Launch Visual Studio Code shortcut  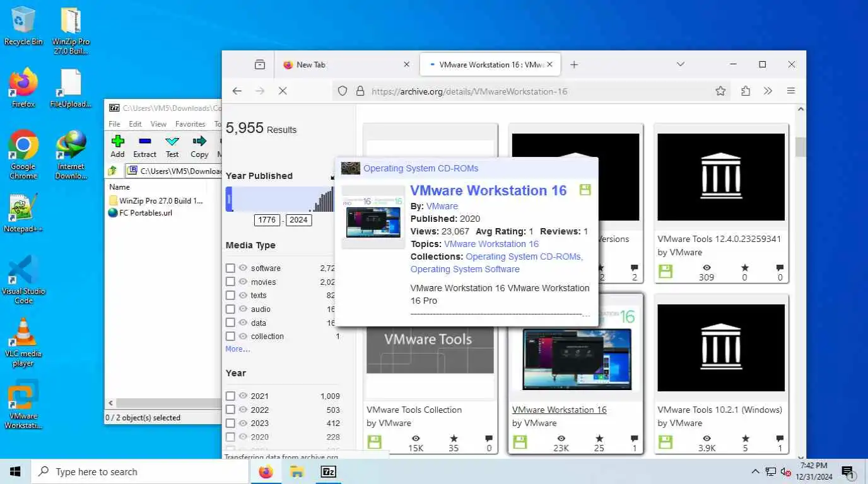pyautogui.click(x=23, y=279)
